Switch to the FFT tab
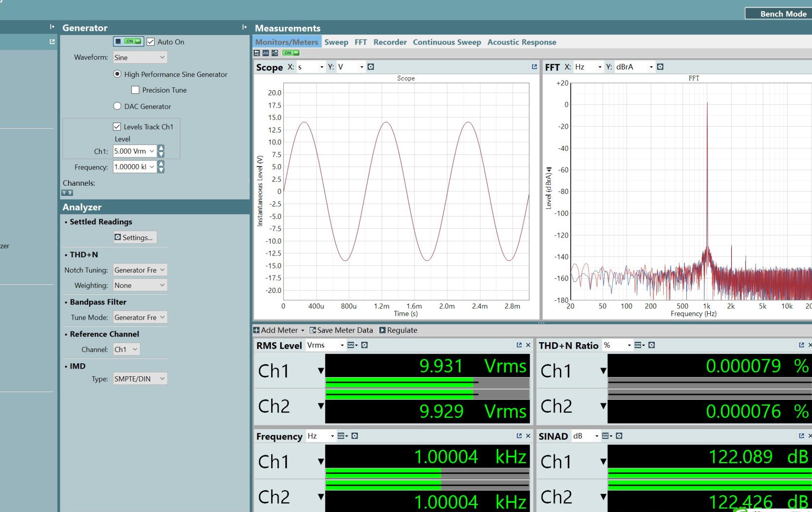 point(361,42)
